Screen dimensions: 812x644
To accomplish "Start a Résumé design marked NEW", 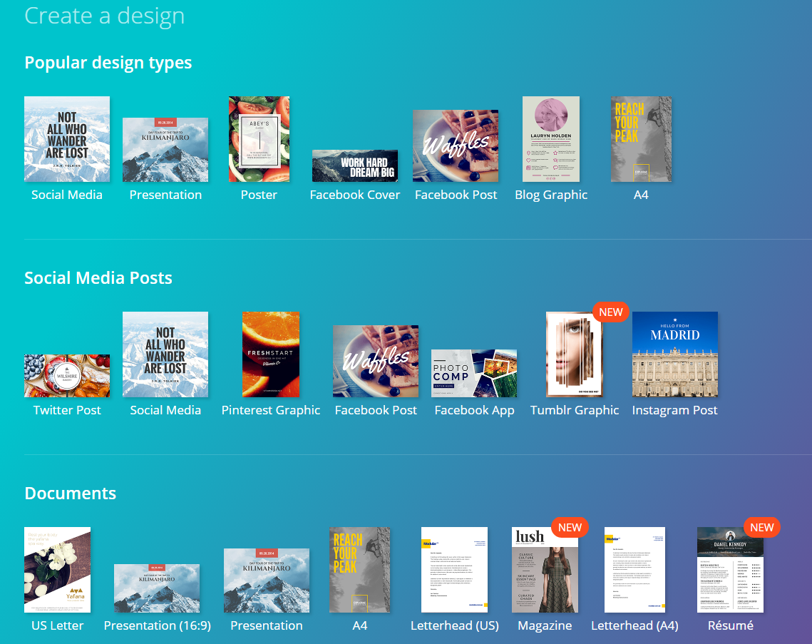I will pyautogui.click(x=730, y=569).
